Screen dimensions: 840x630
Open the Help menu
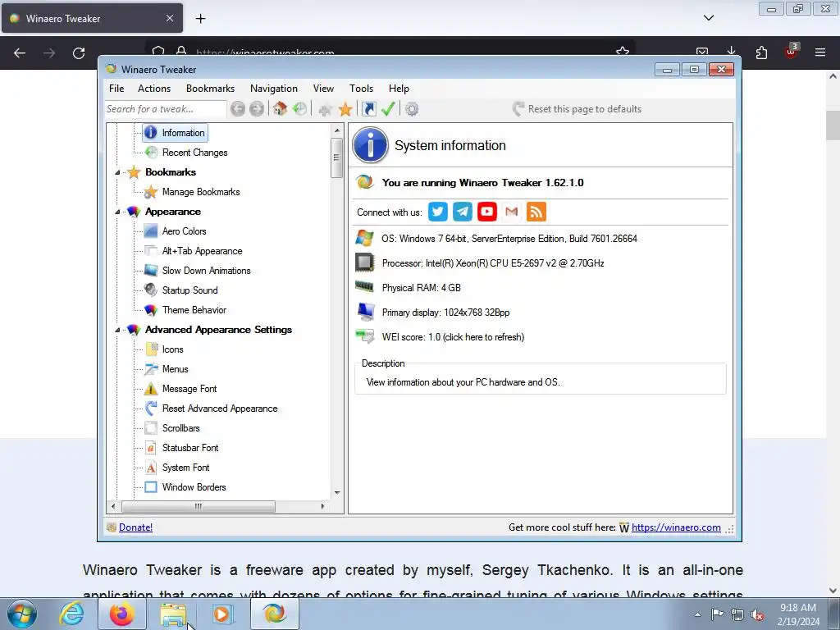point(399,89)
